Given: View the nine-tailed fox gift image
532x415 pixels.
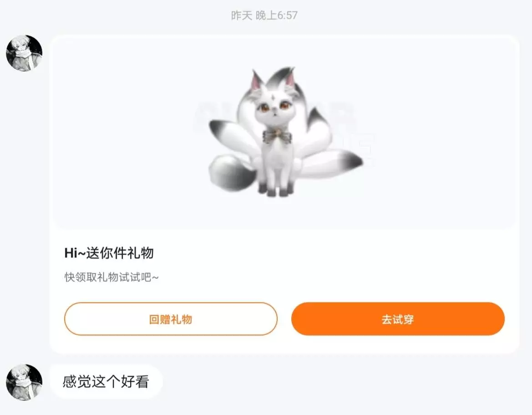Looking at the screenshot, I should tap(285, 132).
